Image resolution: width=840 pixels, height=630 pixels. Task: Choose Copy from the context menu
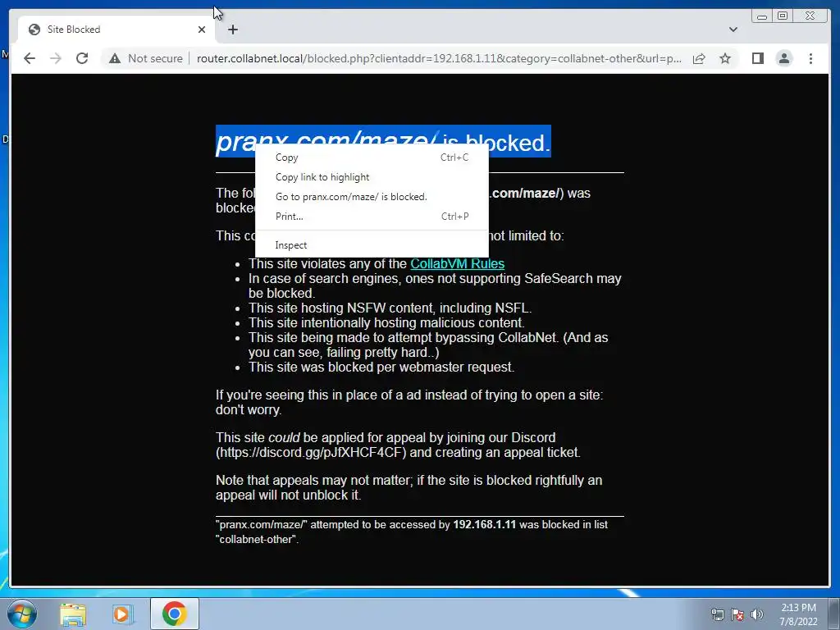click(372, 157)
